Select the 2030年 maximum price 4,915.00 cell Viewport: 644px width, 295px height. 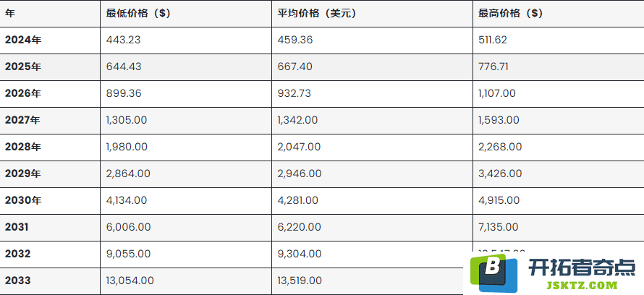[x=559, y=200]
